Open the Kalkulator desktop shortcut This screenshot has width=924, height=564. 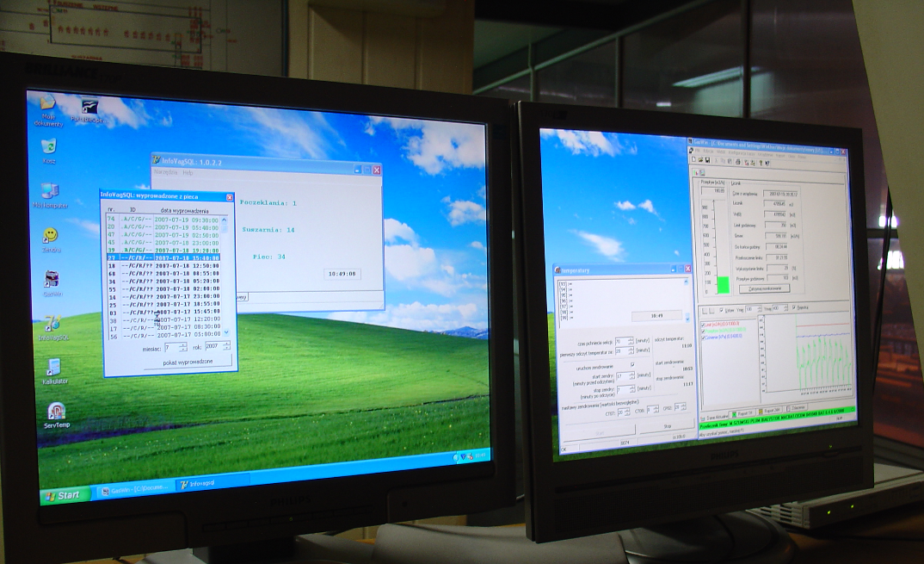(55, 371)
